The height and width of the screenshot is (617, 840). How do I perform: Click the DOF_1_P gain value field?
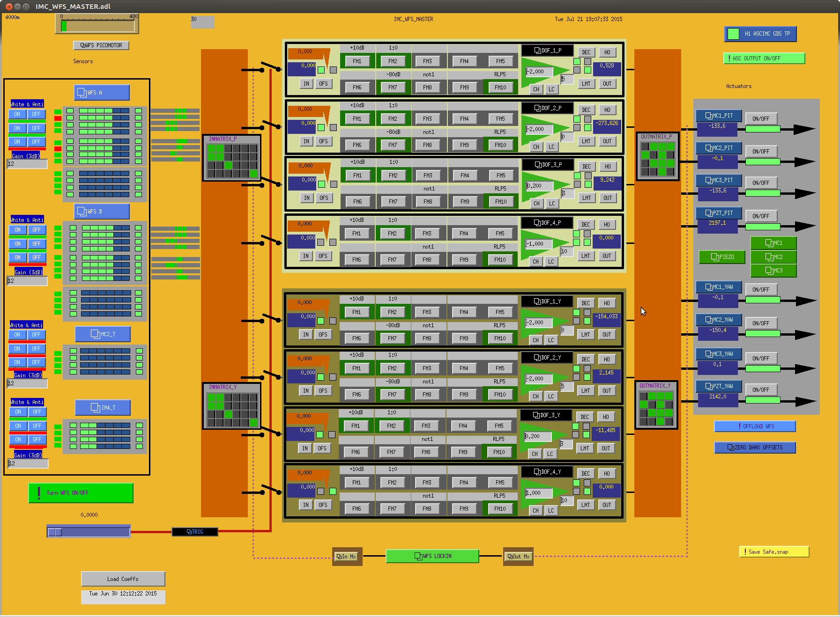tap(539, 72)
